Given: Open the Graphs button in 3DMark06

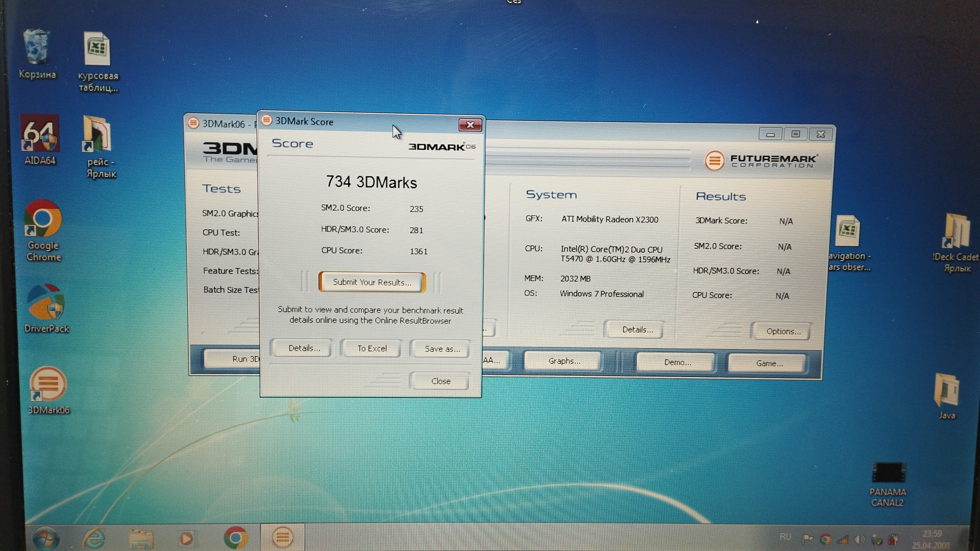Looking at the screenshot, I should click(x=564, y=361).
